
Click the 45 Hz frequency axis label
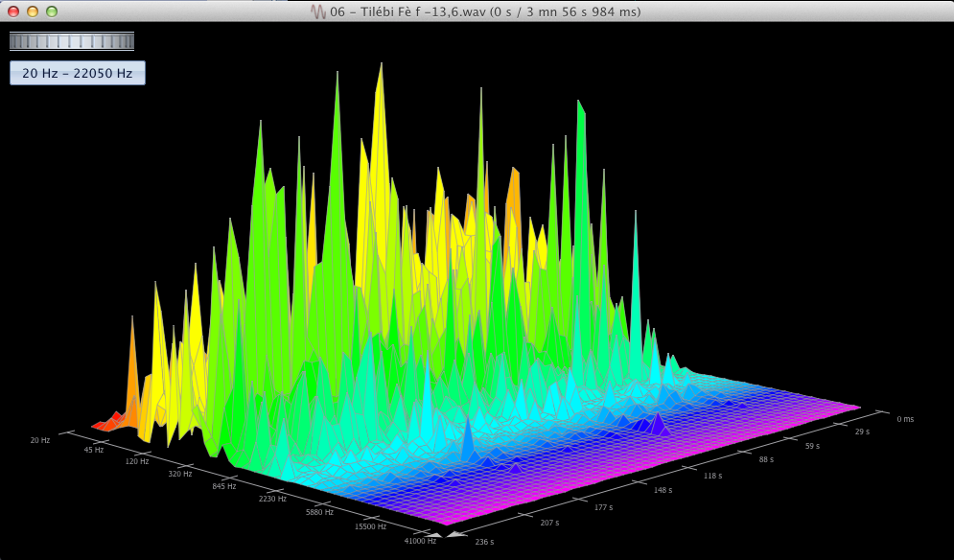click(x=94, y=450)
